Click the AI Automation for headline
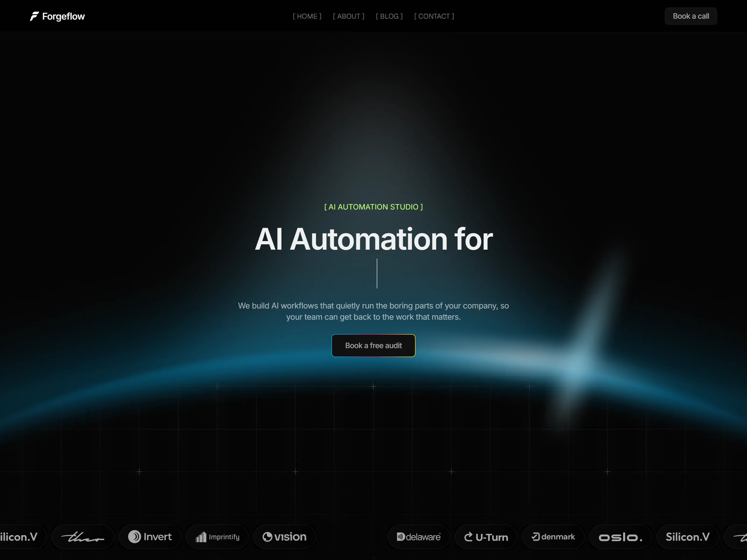 click(x=373, y=239)
